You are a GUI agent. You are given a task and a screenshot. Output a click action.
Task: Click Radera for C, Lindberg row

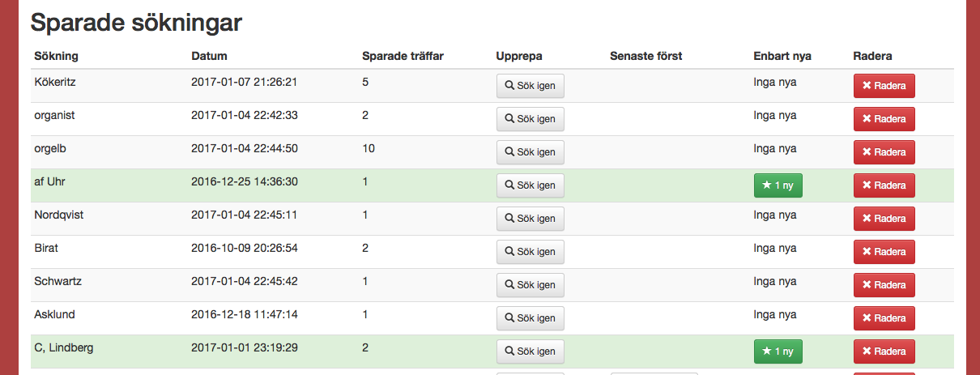(884, 352)
